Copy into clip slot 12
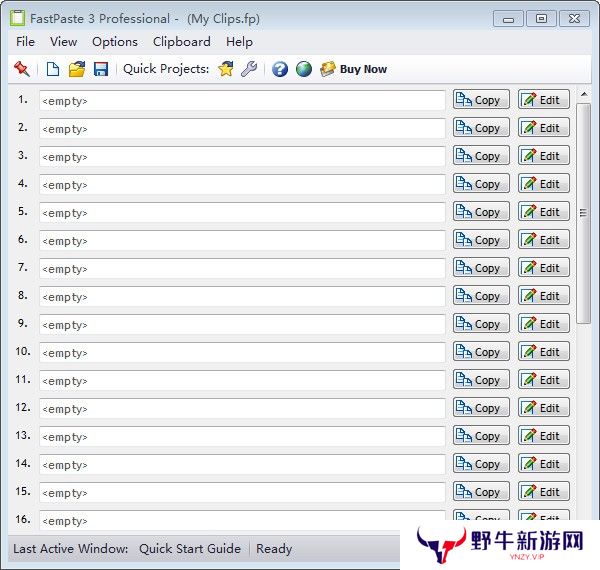This screenshot has height=570, width=600. coord(481,407)
